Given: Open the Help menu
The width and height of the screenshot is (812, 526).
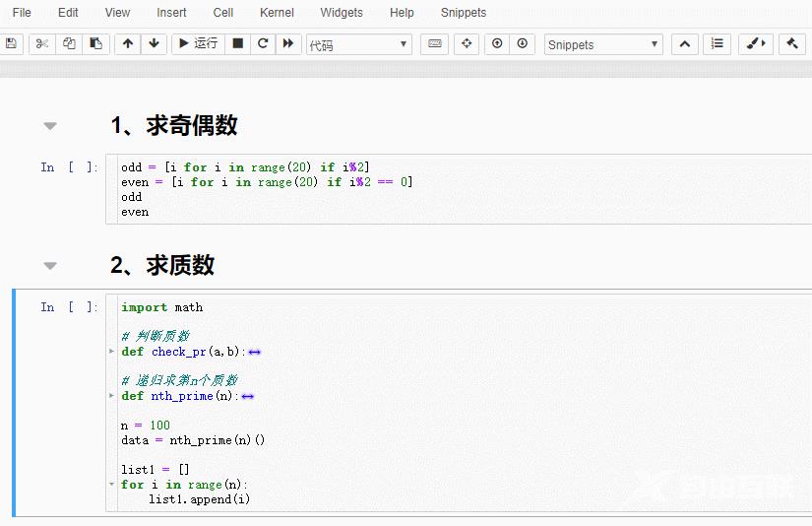Looking at the screenshot, I should [402, 13].
